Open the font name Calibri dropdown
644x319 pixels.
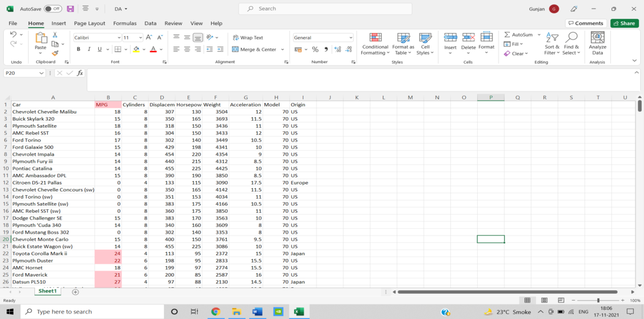pos(119,37)
